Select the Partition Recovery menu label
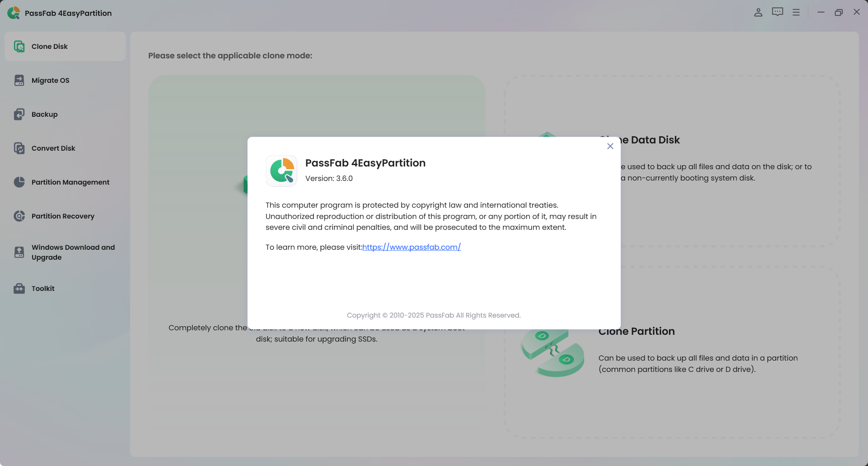Image resolution: width=868 pixels, height=466 pixels. click(63, 216)
